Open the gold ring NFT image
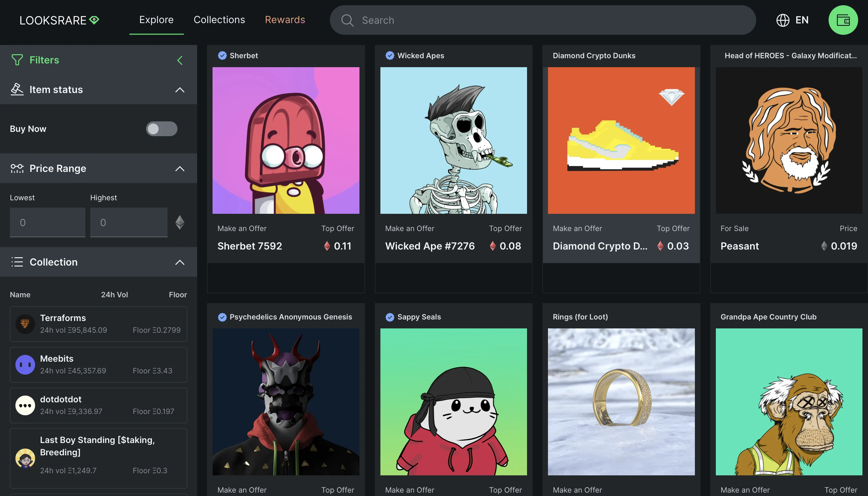The width and height of the screenshot is (868, 496). pyautogui.click(x=621, y=402)
